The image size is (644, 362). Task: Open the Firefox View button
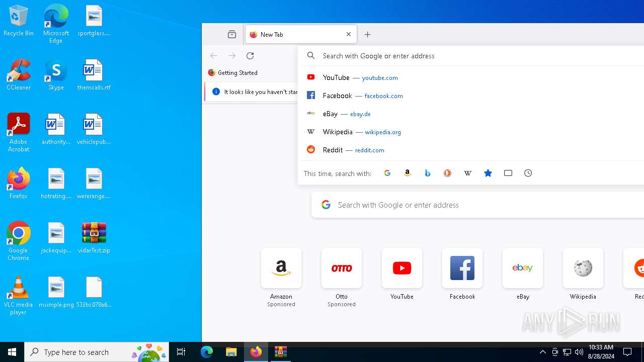(232, 35)
